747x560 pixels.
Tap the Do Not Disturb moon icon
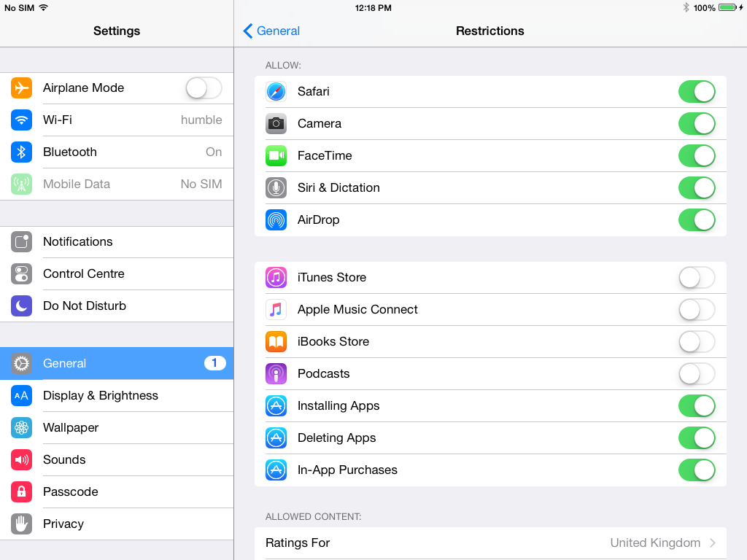21,306
